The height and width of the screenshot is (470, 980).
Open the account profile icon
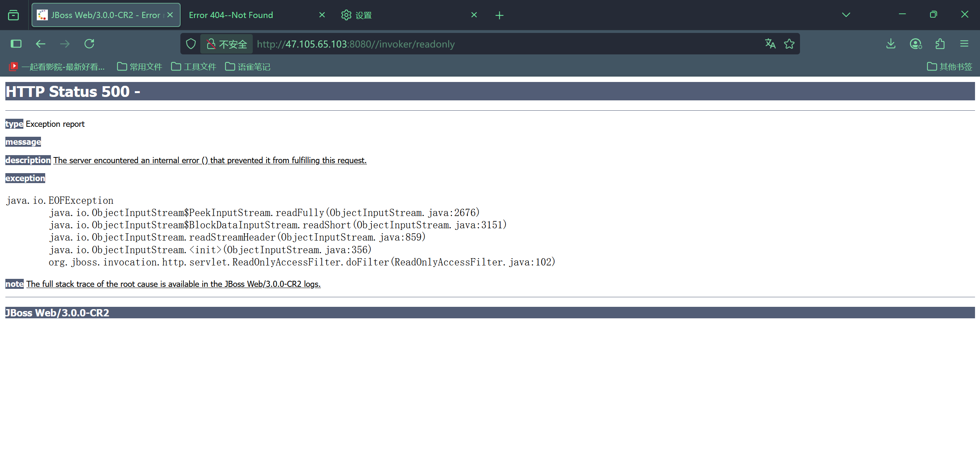(916, 44)
